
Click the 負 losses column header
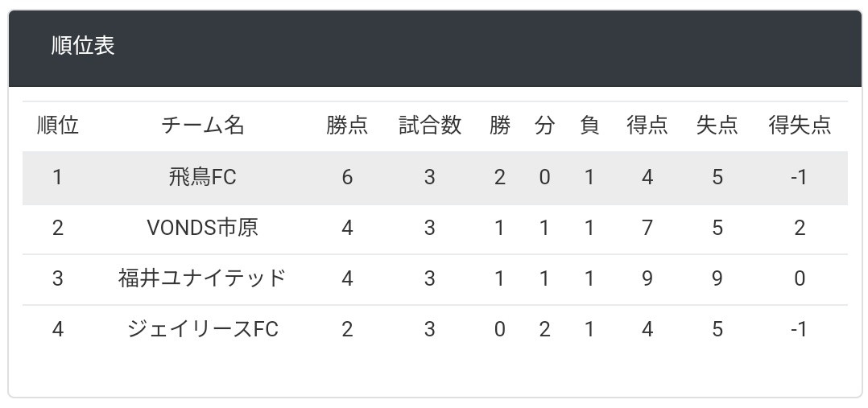[x=589, y=126]
